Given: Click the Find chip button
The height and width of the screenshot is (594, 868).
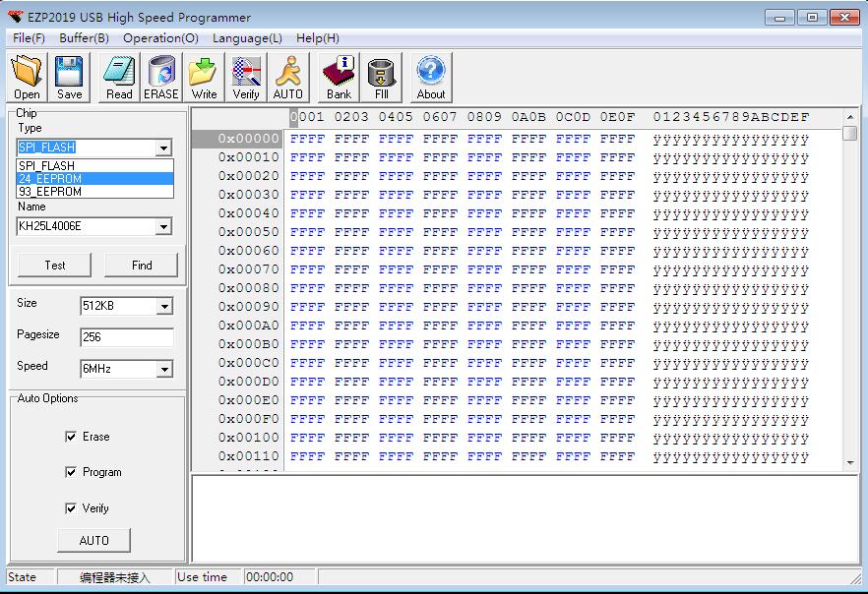Looking at the screenshot, I should click(141, 265).
